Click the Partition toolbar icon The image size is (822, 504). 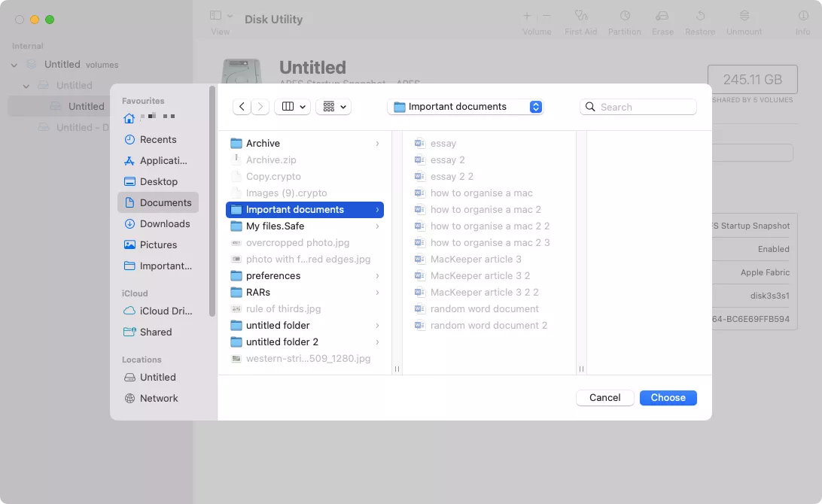[x=625, y=16]
